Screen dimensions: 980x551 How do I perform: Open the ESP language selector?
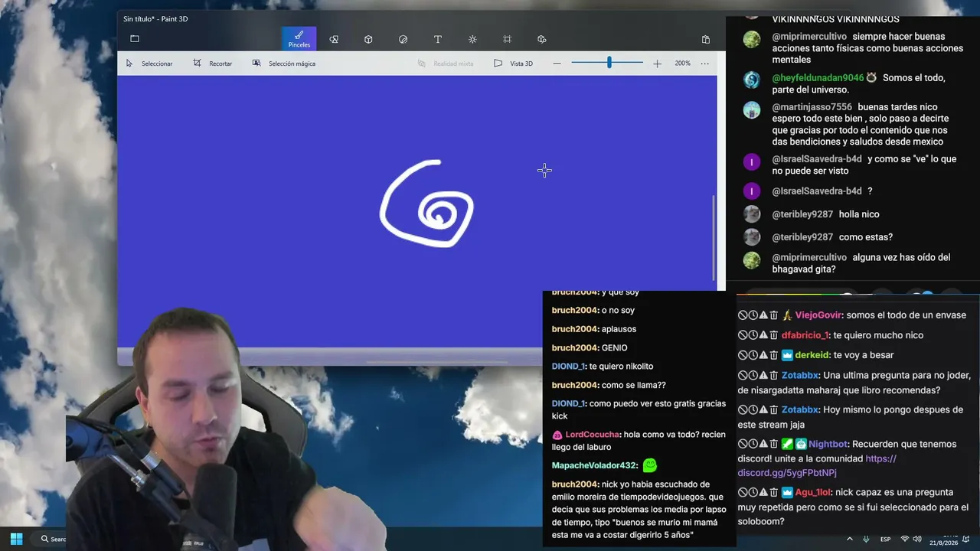(x=885, y=539)
